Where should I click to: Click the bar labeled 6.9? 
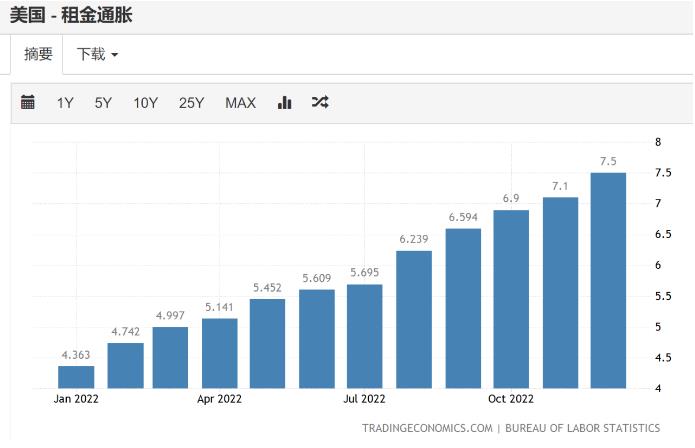(511, 299)
